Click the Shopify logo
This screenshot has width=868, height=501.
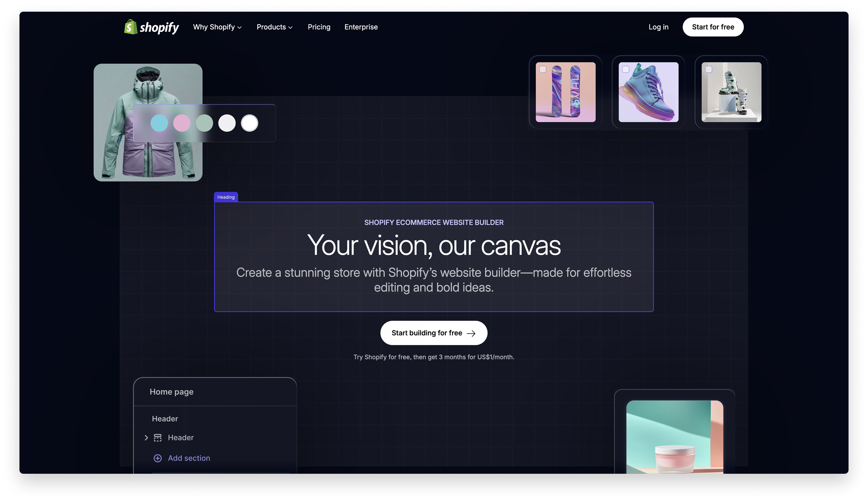151,27
